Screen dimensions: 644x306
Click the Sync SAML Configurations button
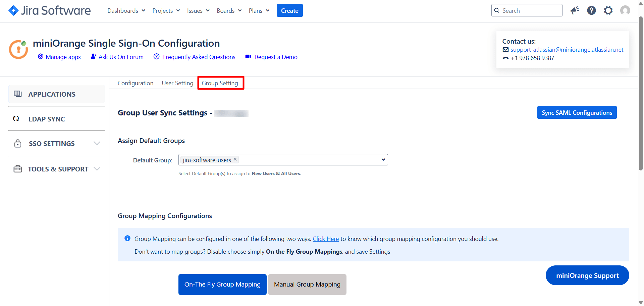[x=577, y=113]
